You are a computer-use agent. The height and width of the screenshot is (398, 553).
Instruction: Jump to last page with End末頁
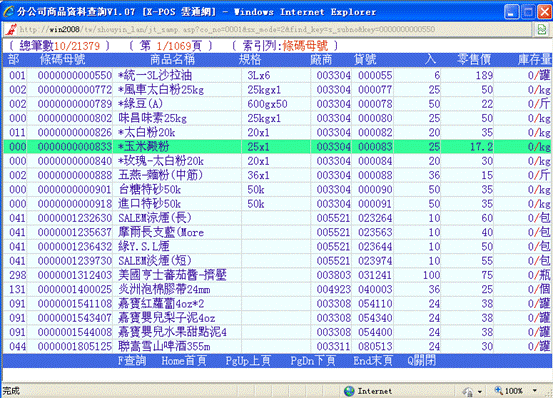[373, 361]
